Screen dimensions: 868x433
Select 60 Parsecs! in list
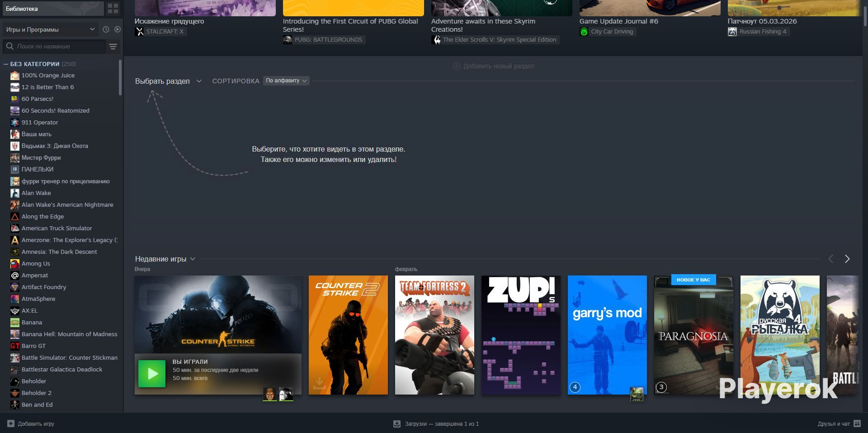tap(38, 99)
